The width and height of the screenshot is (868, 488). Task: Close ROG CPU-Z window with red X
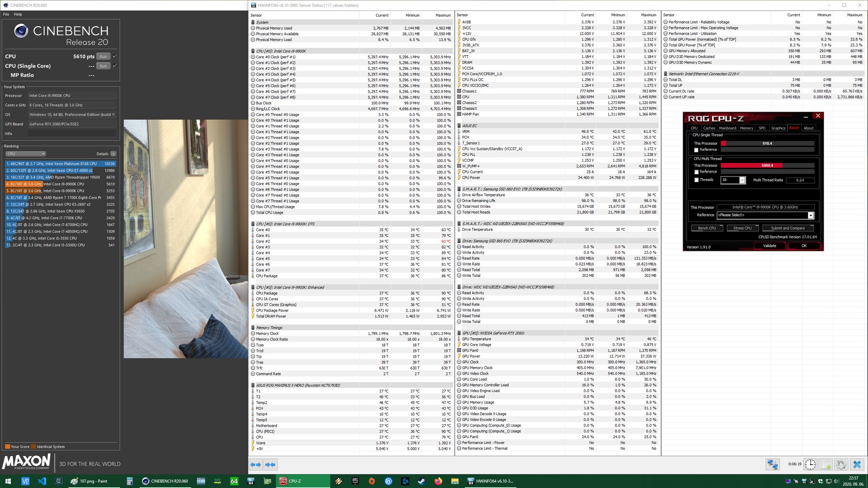[x=818, y=116]
